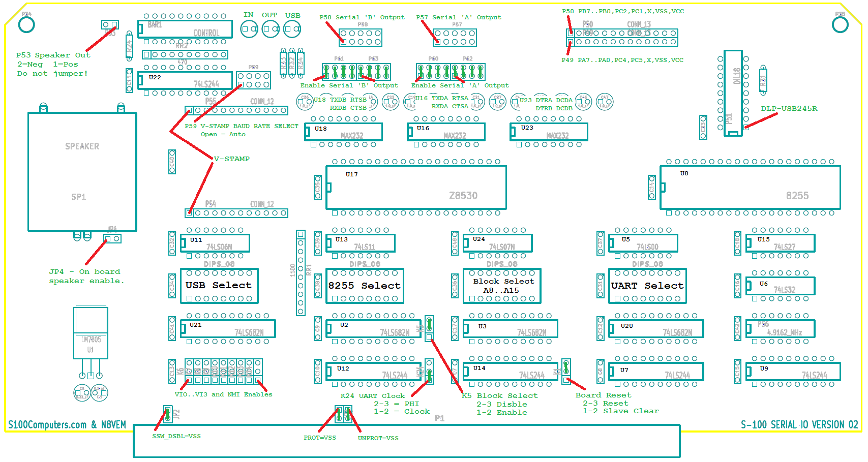The height and width of the screenshot is (462, 868).
Task: Click the S-100 SERIAL IO VERSION 02 label
Action: pyautogui.click(x=799, y=425)
